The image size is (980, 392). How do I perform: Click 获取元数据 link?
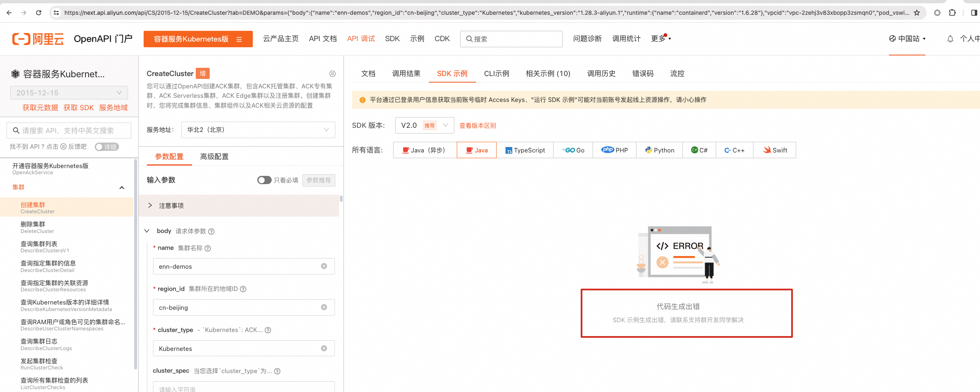click(x=40, y=108)
